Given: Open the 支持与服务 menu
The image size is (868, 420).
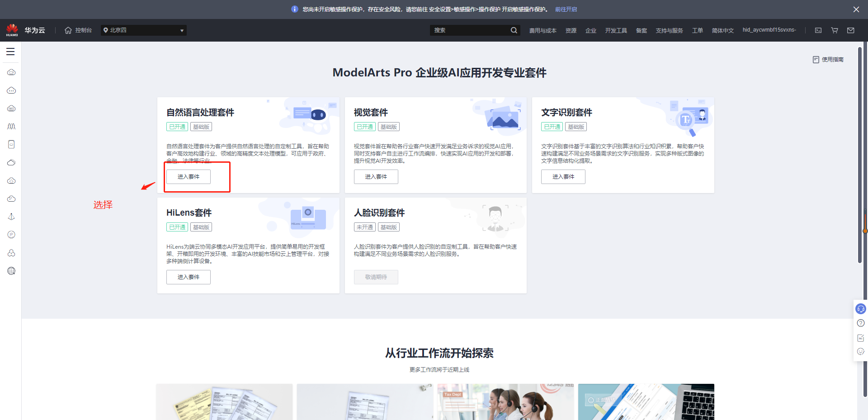Looking at the screenshot, I should (x=669, y=30).
